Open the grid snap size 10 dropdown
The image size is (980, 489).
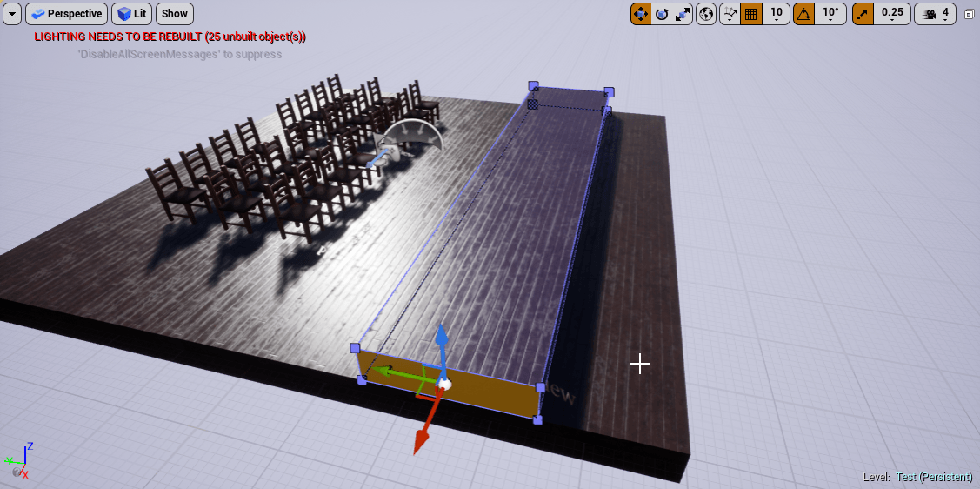tap(776, 14)
